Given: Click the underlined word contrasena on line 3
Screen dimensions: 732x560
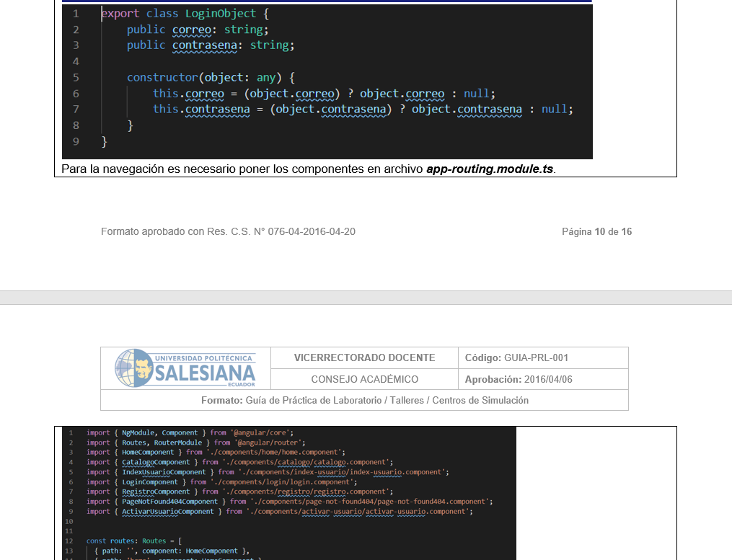Looking at the screenshot, I should [205, 45].
